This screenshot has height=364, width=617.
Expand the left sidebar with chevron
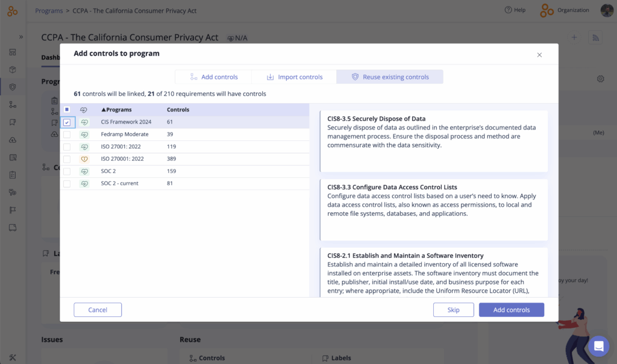tap(20, 37)
